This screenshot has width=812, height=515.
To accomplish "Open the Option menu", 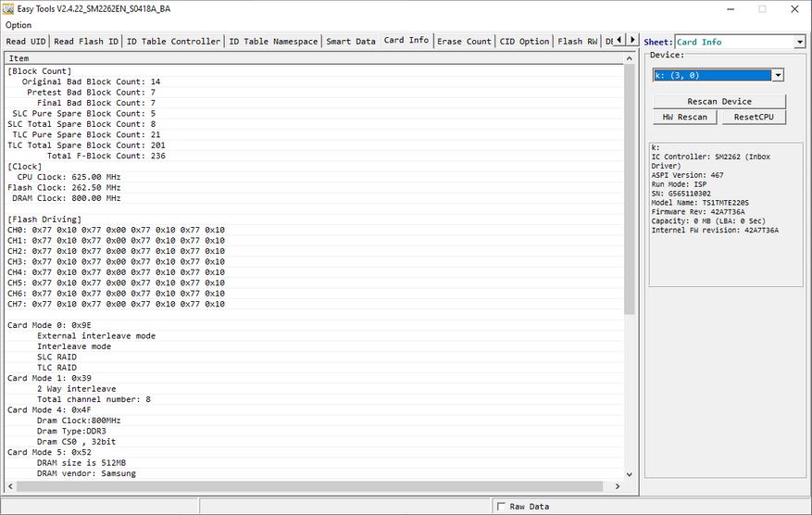I will (19, 25).
